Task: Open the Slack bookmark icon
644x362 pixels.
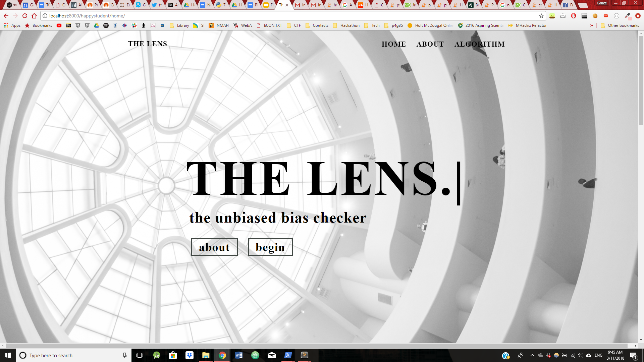Action: pyautogui.click(x=134, y=25)
